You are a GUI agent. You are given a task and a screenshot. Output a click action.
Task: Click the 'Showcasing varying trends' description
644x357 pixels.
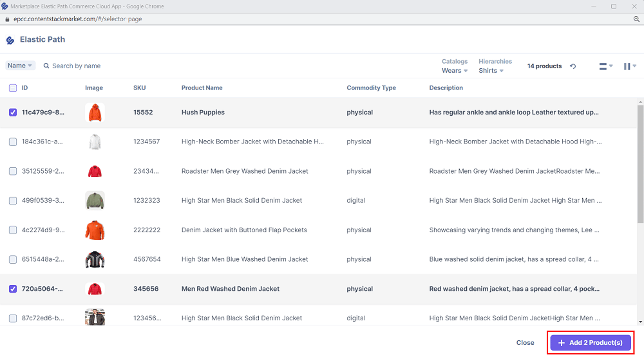[514, 230]
